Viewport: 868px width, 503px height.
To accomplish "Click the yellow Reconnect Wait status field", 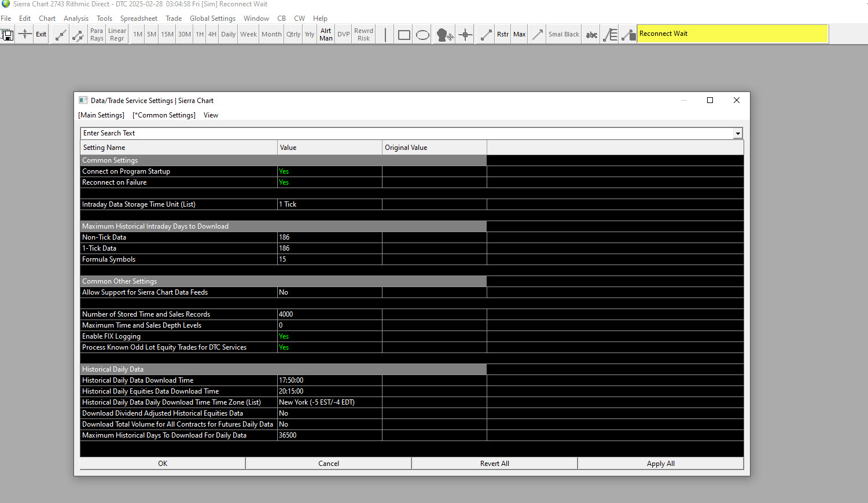I will [733, 34].
